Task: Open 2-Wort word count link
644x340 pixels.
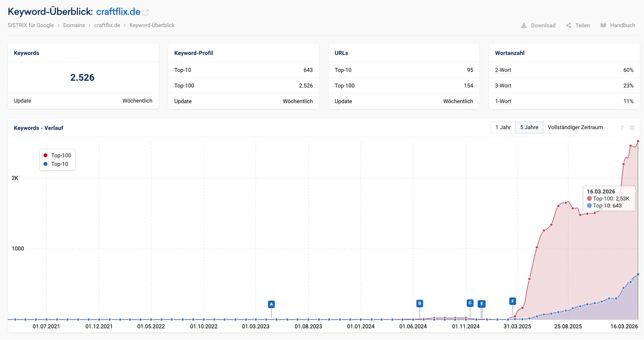Action: point(503,70)
